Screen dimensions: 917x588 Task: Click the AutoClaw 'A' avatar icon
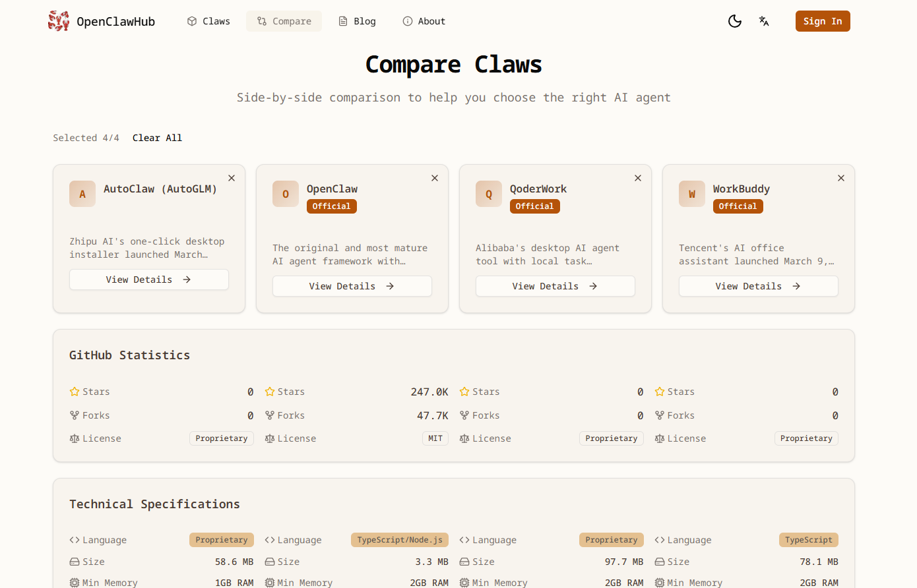tap(82, 194)
